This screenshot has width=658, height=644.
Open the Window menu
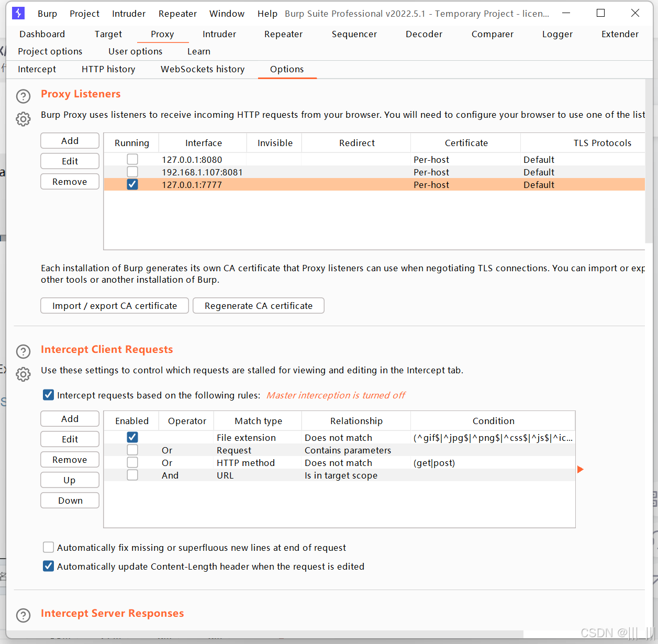click(227, 14)
